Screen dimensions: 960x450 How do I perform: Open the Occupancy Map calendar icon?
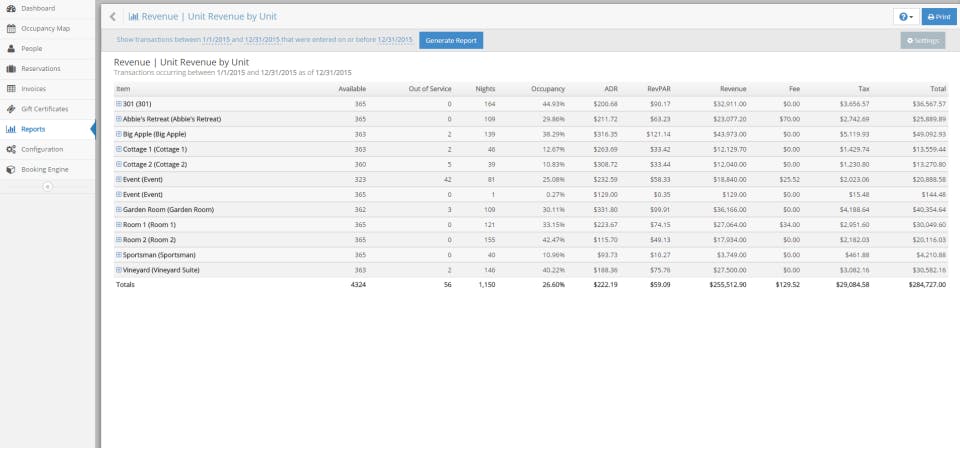[10, 29]
